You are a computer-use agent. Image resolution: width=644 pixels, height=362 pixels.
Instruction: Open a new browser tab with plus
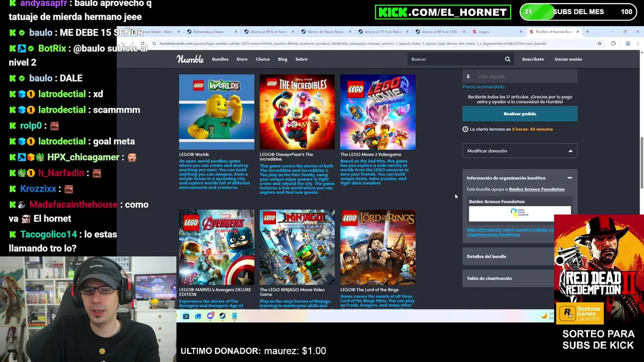coord(587,32)
